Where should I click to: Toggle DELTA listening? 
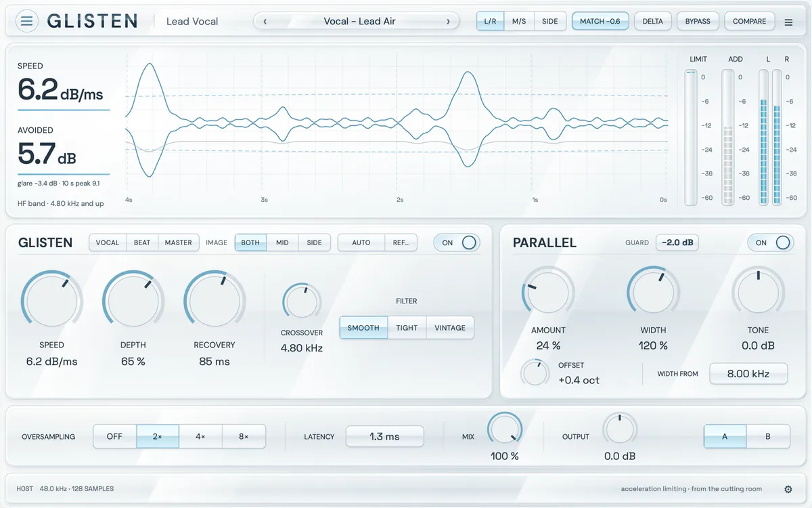tap(653, 21)
